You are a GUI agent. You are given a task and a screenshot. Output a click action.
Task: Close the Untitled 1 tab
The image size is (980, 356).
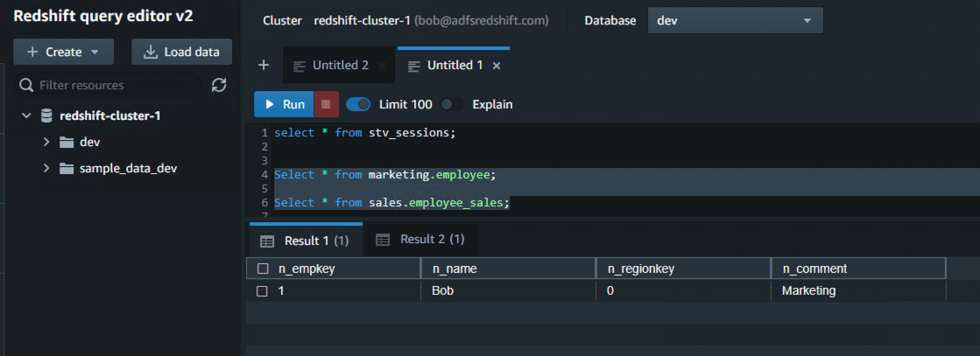497,65
